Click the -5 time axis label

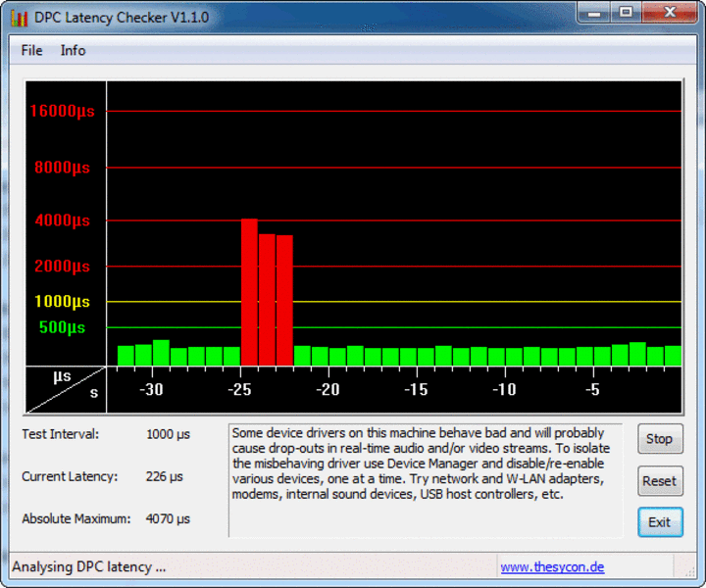coord(592,390)
